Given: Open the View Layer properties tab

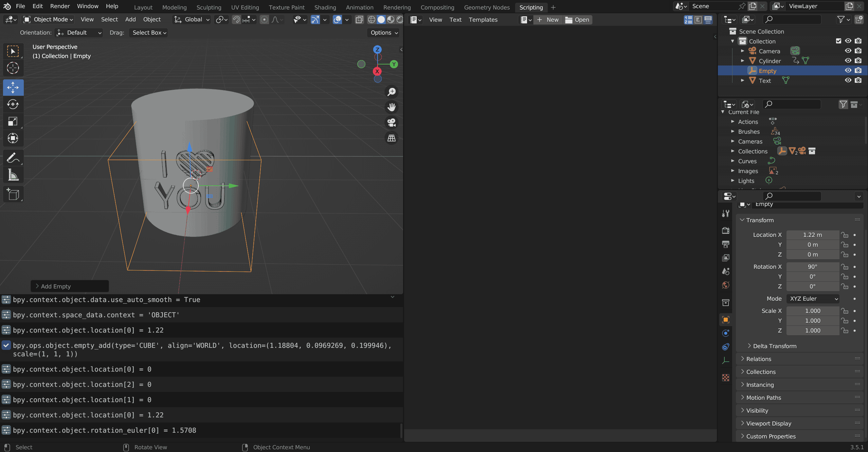Looking at the screenshot, I should pos(726,258).
